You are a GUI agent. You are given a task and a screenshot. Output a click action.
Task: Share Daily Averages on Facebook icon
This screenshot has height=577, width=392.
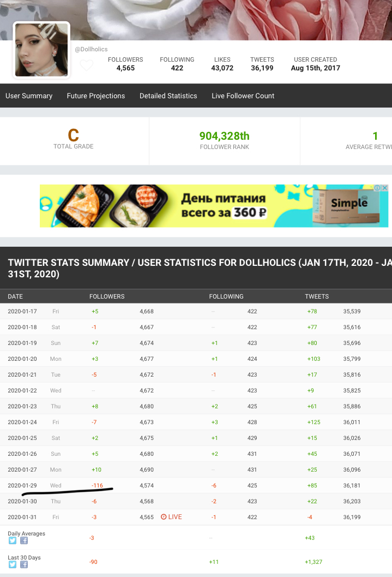(x=24, y=540)
